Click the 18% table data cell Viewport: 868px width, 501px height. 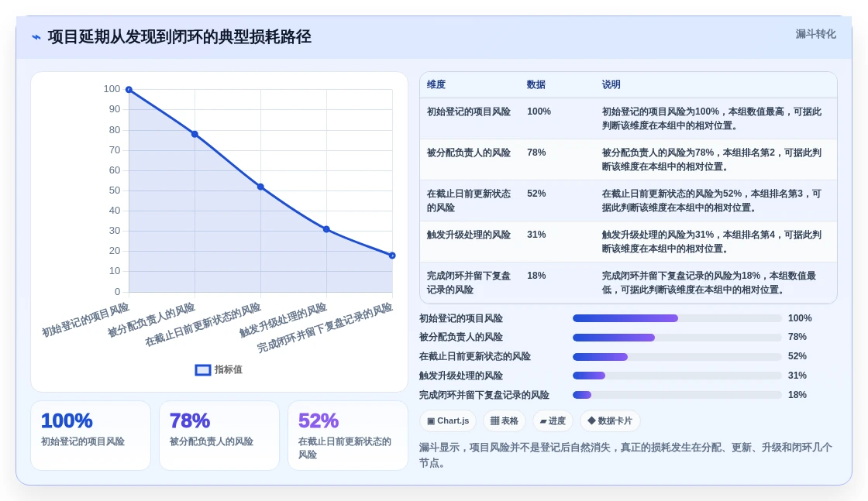coord(536,276)
